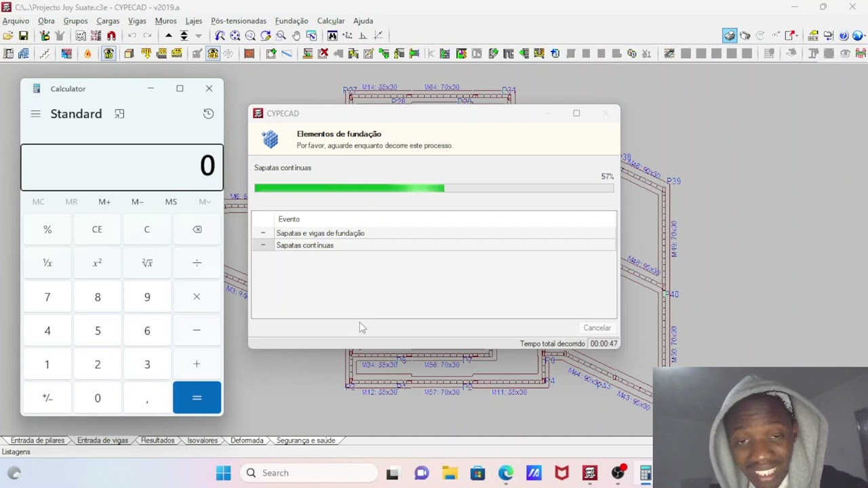This screenshot has height=488, width=868.
Task: Click M− memory subtract button
Action: click(x=138, y=202)
